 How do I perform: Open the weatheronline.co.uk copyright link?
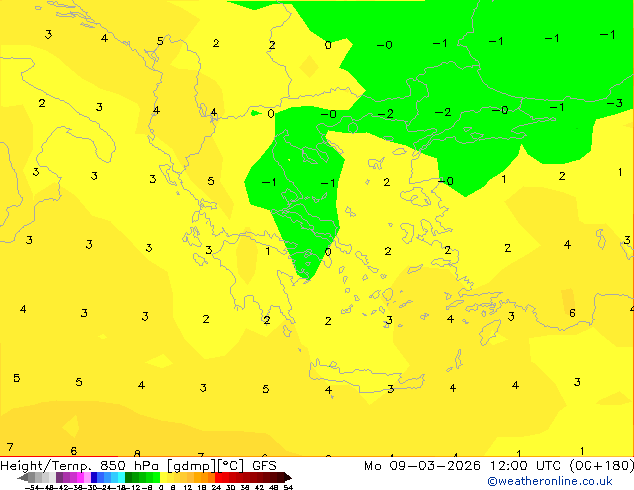[550, 481]
